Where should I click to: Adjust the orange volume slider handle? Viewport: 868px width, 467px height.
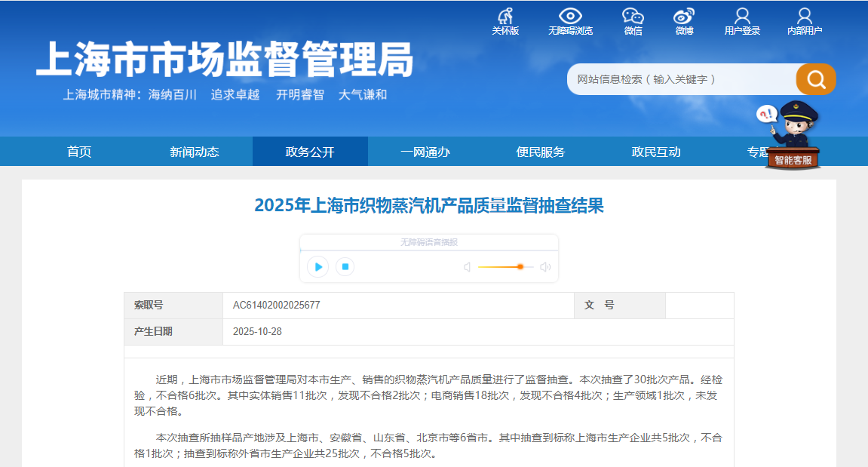pyautogui.click(x=520, y=266)
